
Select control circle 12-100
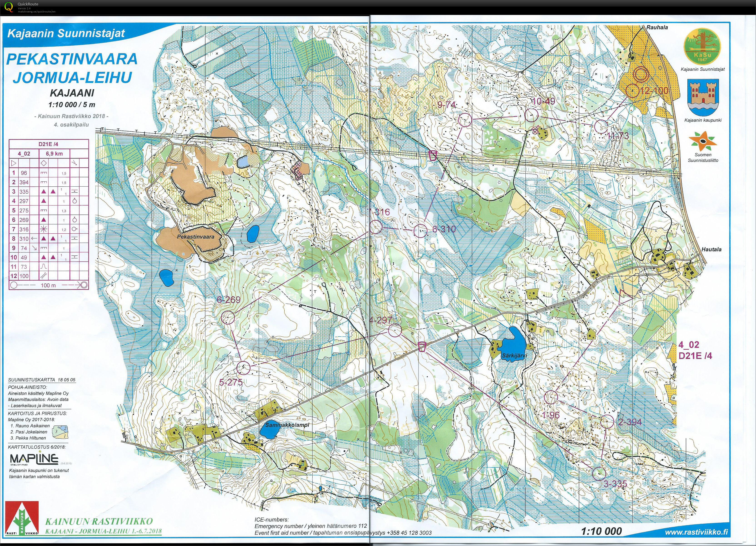tap(632, 90)
